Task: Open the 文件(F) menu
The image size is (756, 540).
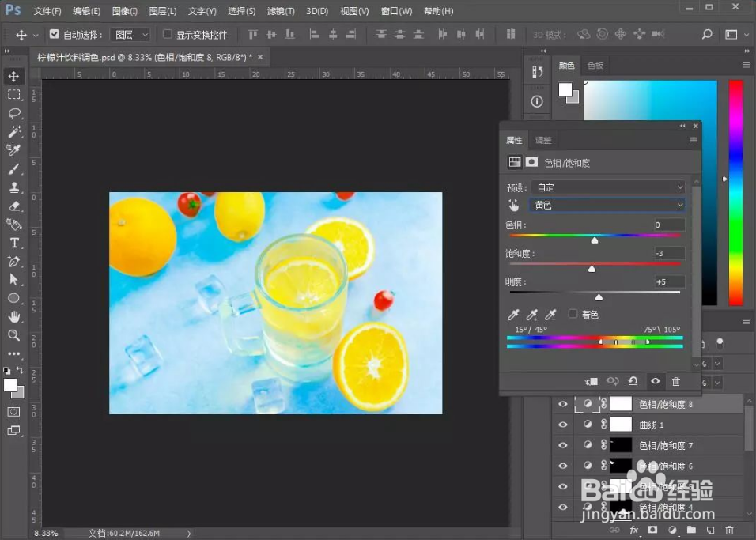Action: coord(47,11)
